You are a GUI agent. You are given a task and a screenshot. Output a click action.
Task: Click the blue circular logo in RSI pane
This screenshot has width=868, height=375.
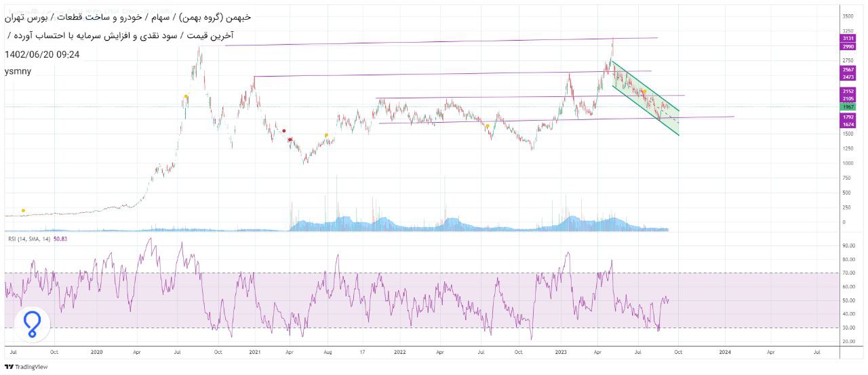click(31, 323)
